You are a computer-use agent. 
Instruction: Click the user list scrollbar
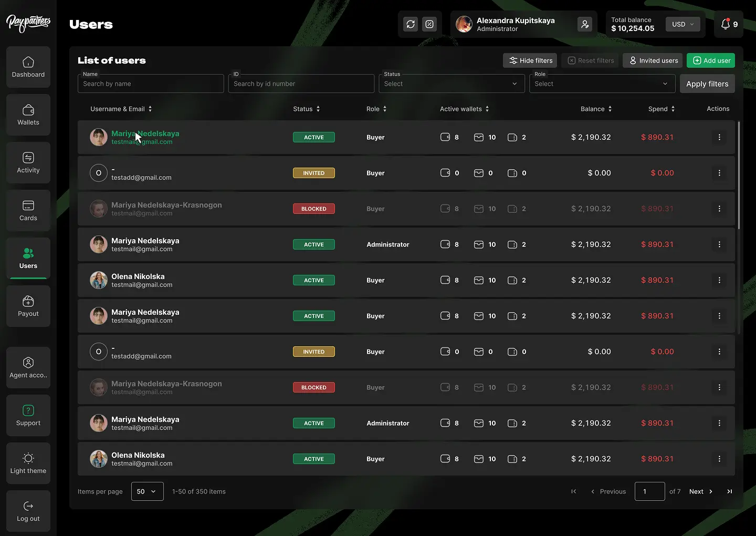coord(739,176)
